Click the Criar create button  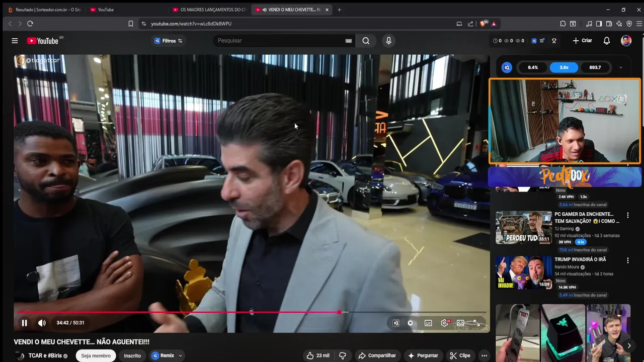pos(582,41)
